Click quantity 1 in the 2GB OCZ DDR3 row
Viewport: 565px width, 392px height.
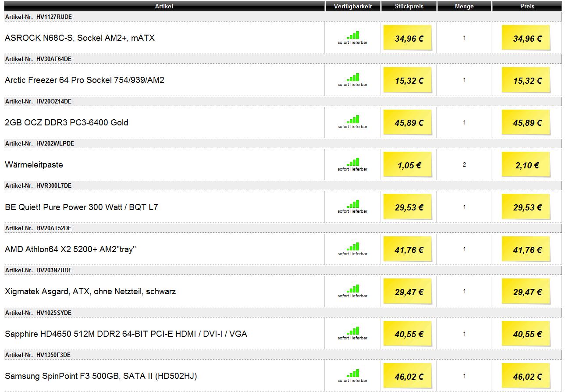(x=464, y=122)
